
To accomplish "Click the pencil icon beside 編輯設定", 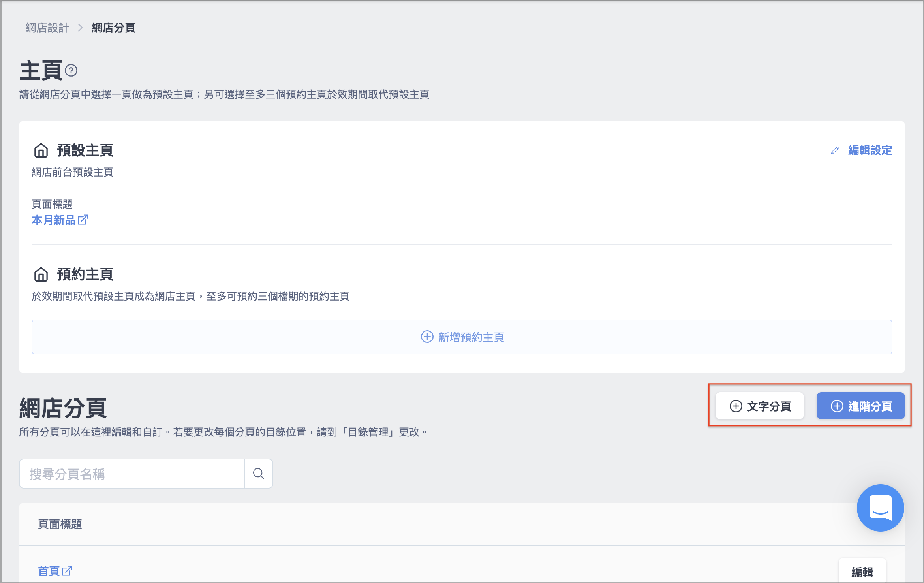I will click(835, 150).
